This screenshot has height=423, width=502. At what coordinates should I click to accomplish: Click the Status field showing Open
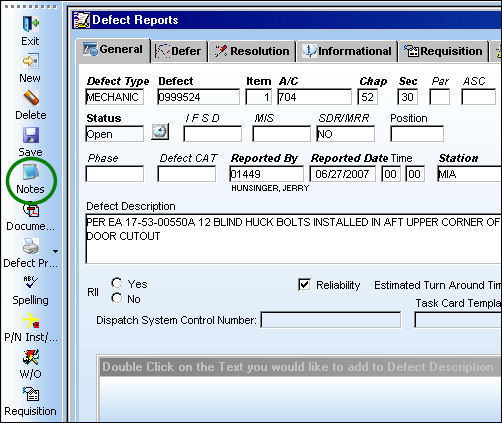[x=115, y=134]
